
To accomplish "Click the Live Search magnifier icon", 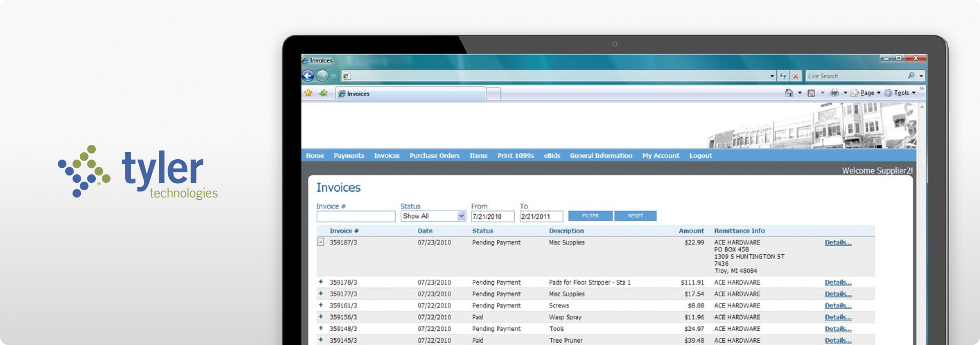I will 911,76.
